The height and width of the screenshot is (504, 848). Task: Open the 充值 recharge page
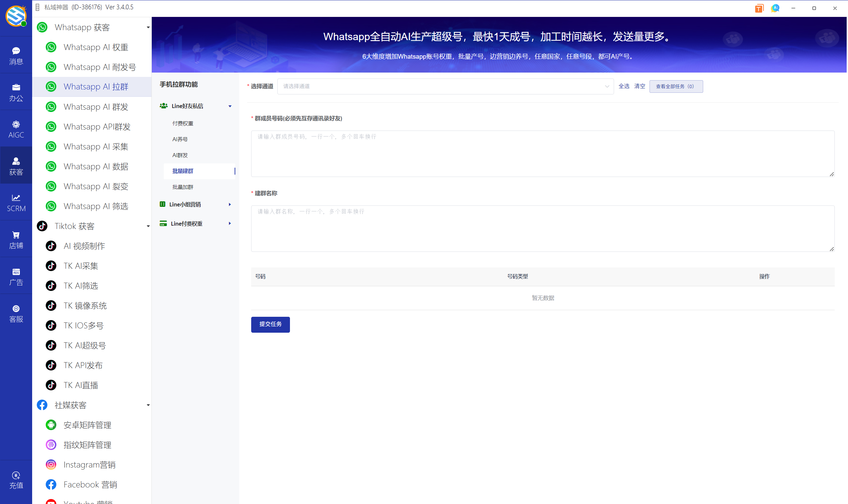[16, 479]
